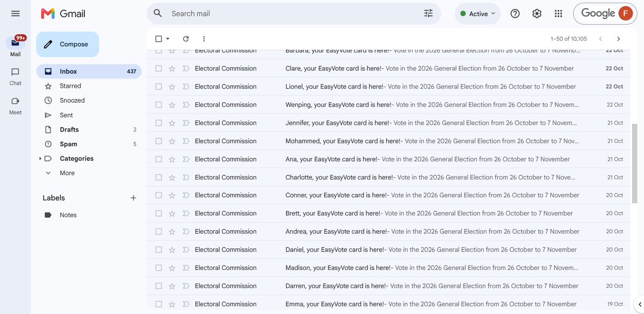Show the side panel arrow
This screenshot has width=644, height=314.
pos(640,304)
